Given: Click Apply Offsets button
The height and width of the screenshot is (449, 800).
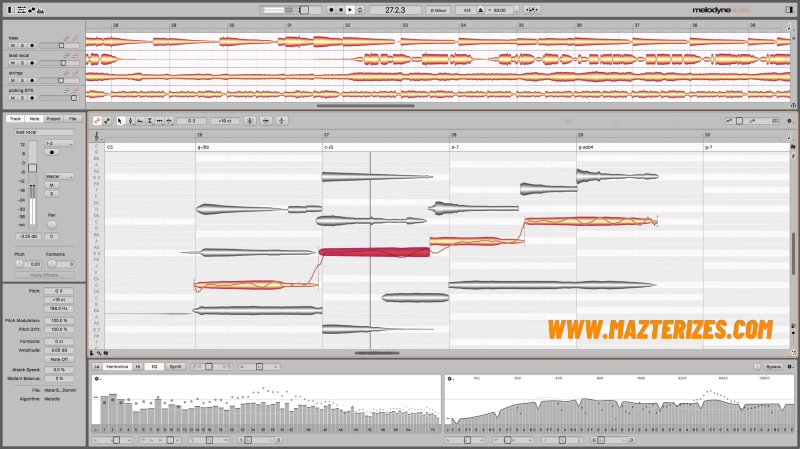Looking at the screenshot, I should coord(44,275).
